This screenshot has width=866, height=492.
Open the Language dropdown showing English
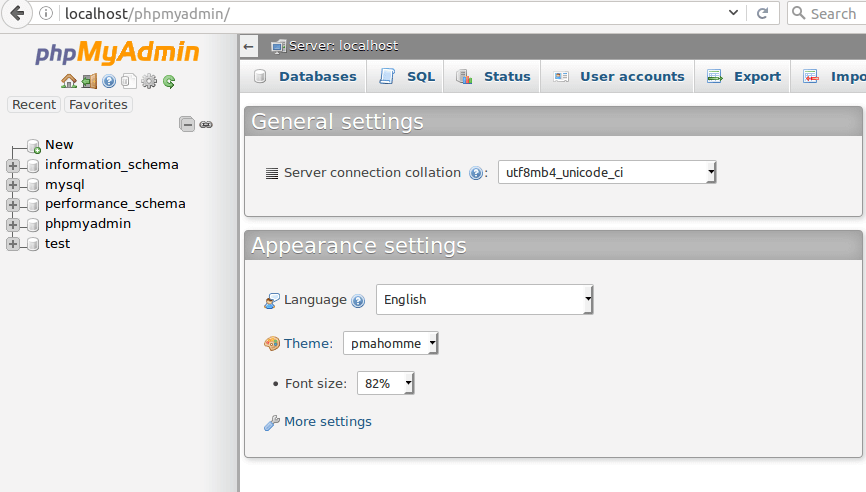pos(484,299)
